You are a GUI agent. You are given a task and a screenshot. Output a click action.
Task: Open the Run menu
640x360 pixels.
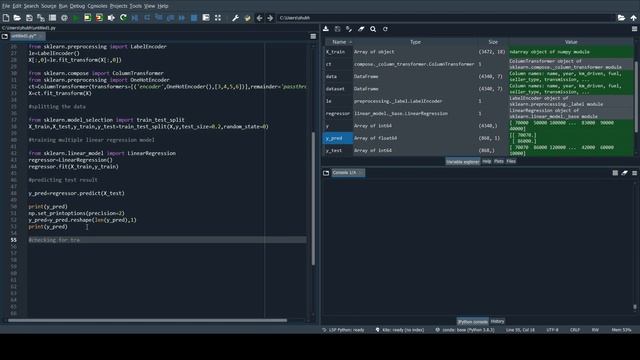point(63,6)
